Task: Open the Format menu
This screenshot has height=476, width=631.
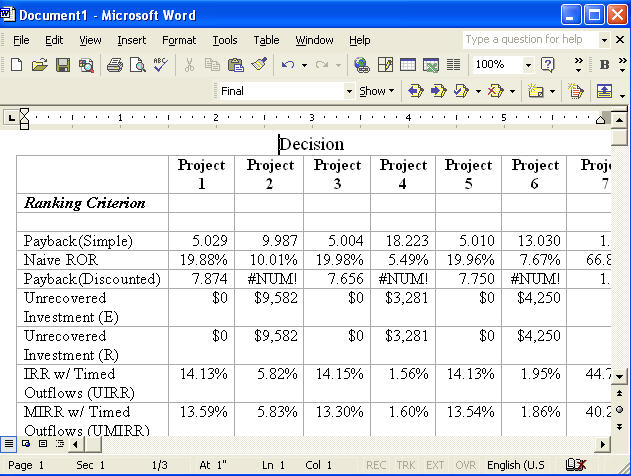Action: click(x=179, y=40)
